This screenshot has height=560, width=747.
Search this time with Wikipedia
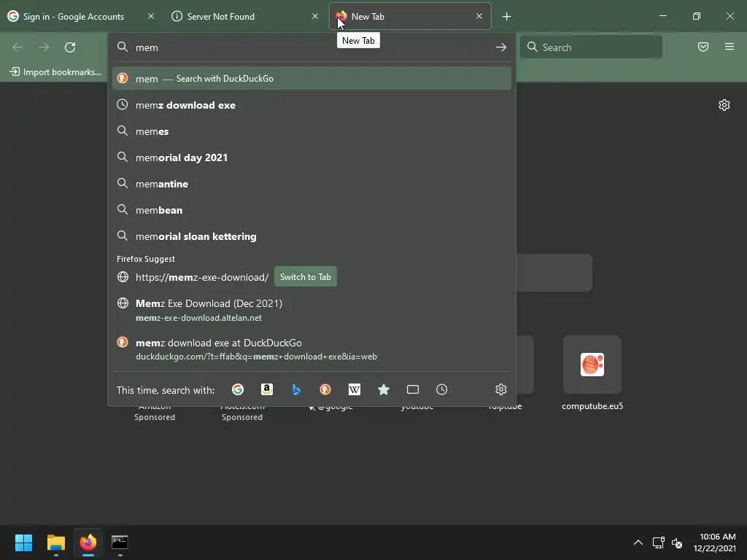[355, 389]
